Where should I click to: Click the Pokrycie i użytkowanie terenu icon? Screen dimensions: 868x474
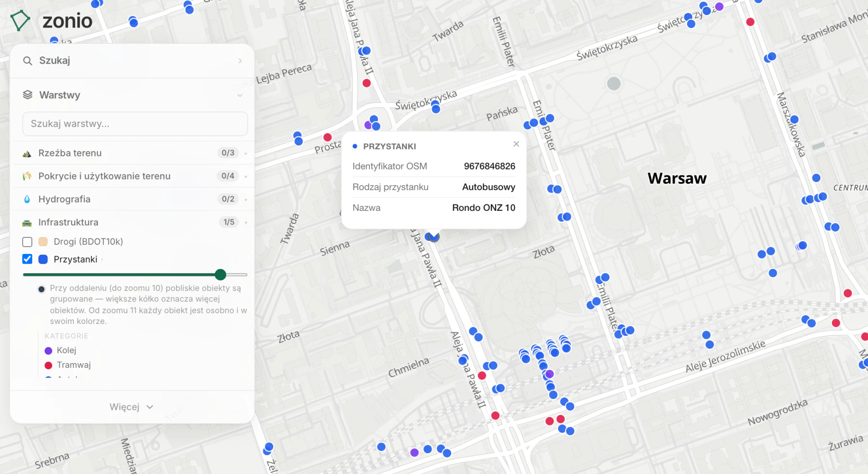pos(27,176)
